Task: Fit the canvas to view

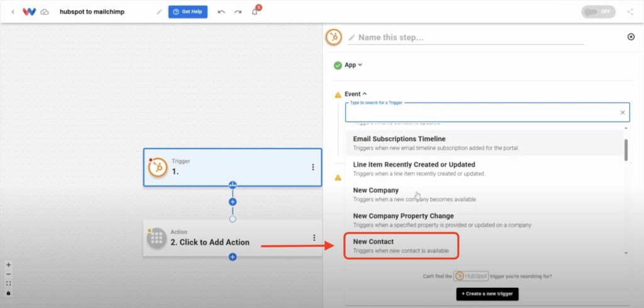Action: [x=9, y=283]
